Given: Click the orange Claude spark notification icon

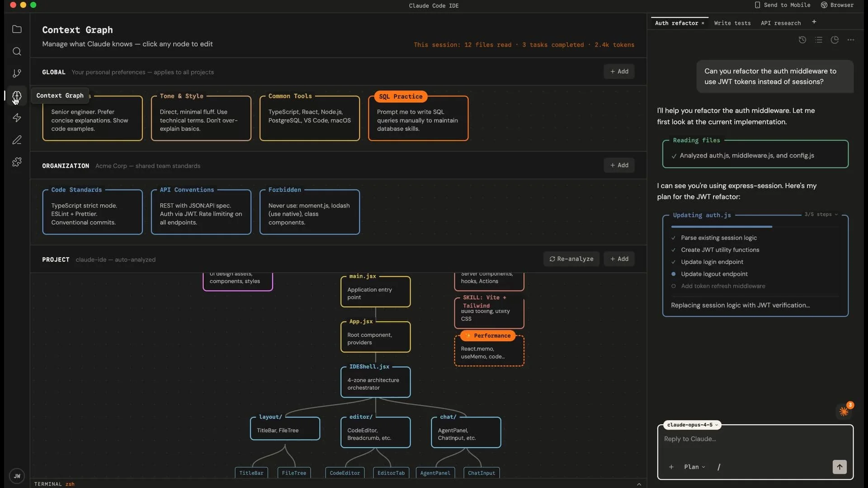Looking at the screenshot, I should pyautogui.click(x=844, y=411).
